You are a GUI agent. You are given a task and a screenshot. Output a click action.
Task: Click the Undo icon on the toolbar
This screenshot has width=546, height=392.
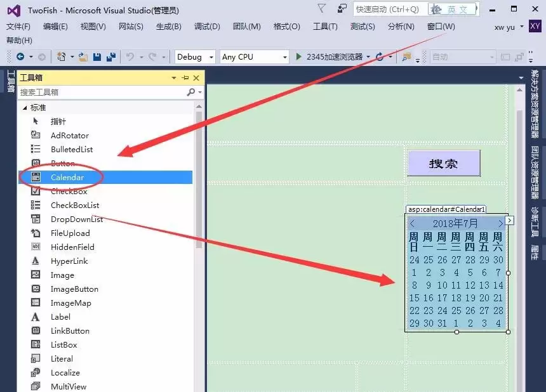128,57
